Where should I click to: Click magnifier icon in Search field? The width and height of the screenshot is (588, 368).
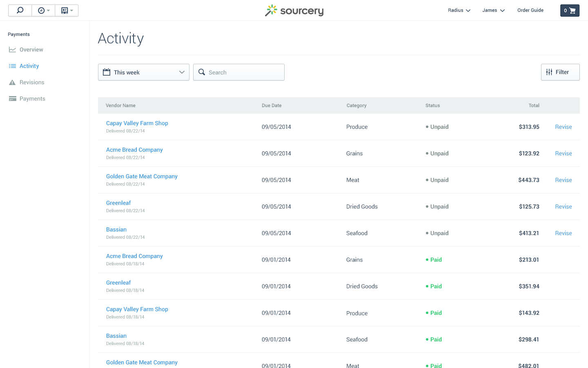pos(202,72)
